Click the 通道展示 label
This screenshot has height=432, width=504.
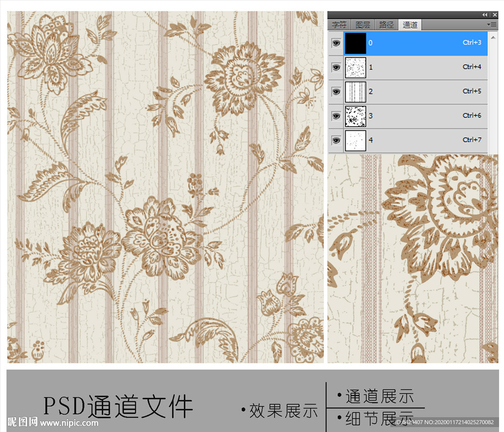(x=379, y=396)
